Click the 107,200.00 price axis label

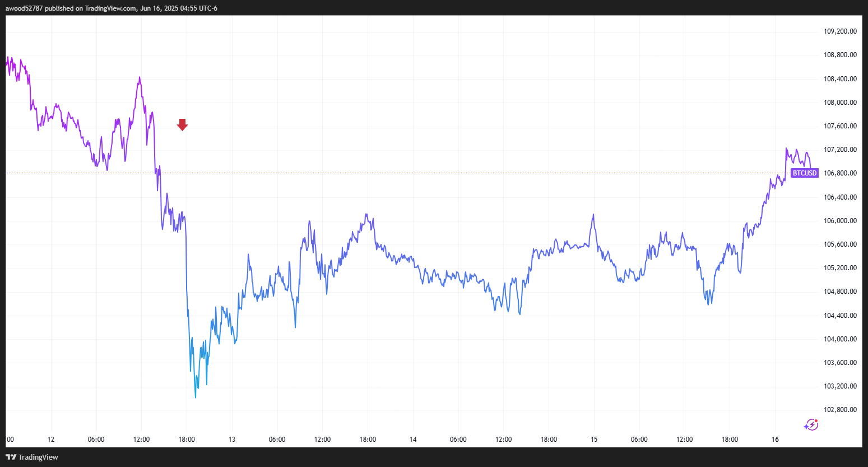click(840, 150)
